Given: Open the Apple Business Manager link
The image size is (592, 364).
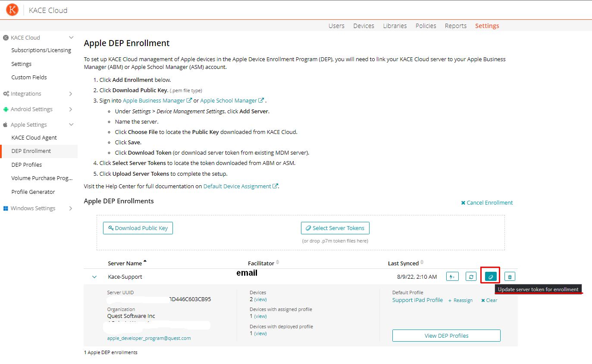Looking at the screenshot, I should 154,100.
